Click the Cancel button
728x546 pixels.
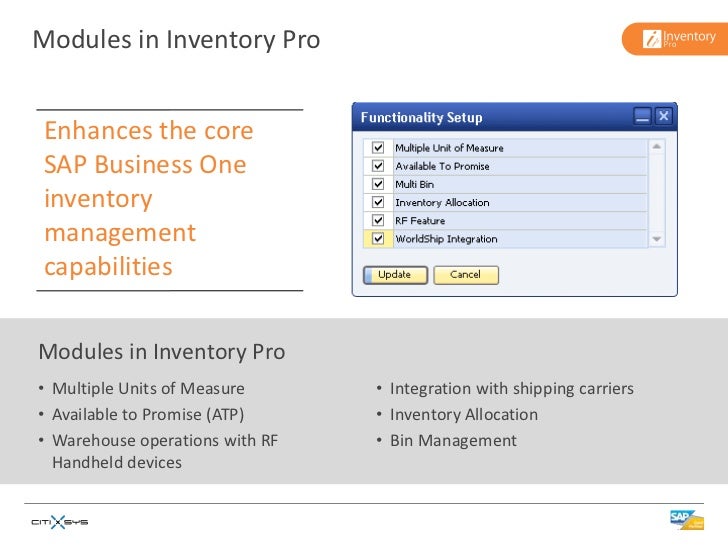pyautogui.click(x=466, y=275)
